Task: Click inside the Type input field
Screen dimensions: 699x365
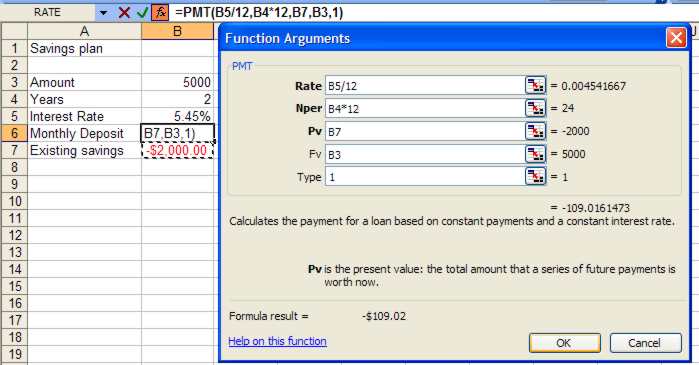Action: [425, 177]
